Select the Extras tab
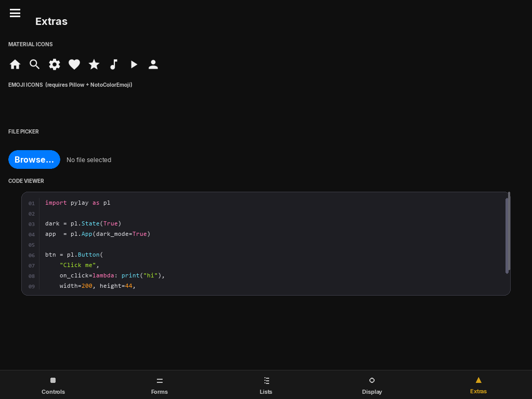 [478, 385]
